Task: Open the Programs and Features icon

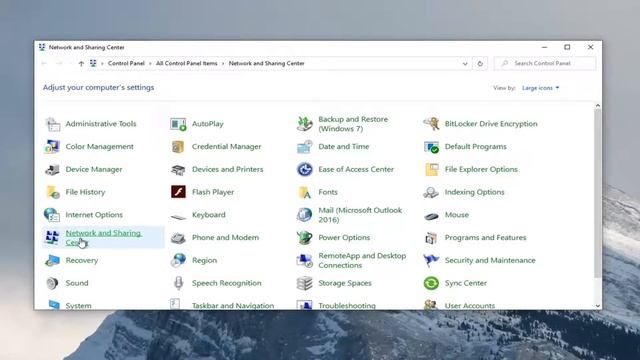Action: pos(431,238)
